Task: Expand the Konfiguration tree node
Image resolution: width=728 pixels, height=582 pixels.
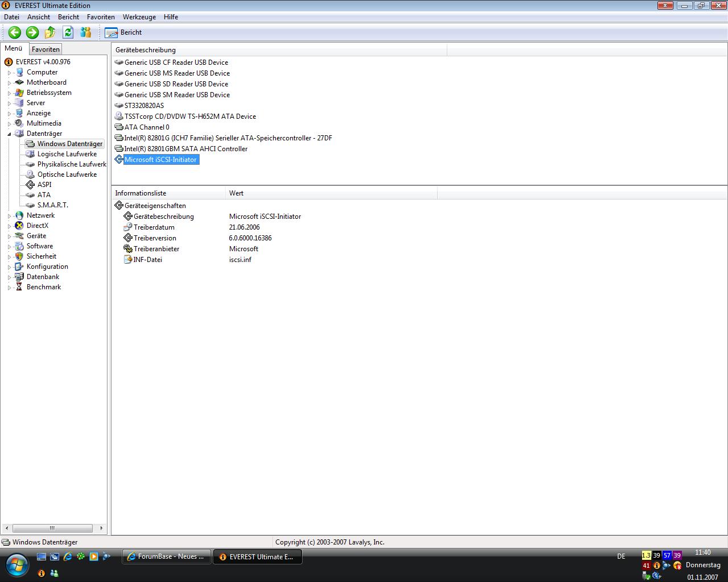Action: tap(10, 267)
